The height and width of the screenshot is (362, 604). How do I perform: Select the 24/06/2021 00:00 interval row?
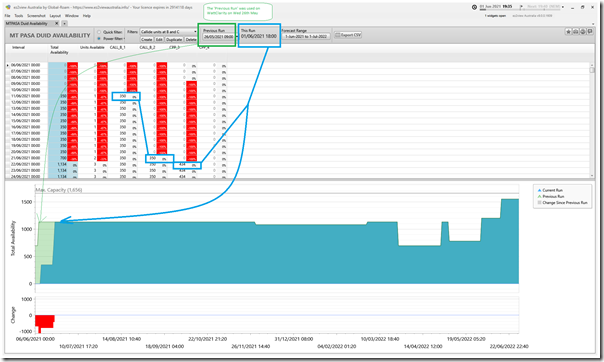[25, 176]
